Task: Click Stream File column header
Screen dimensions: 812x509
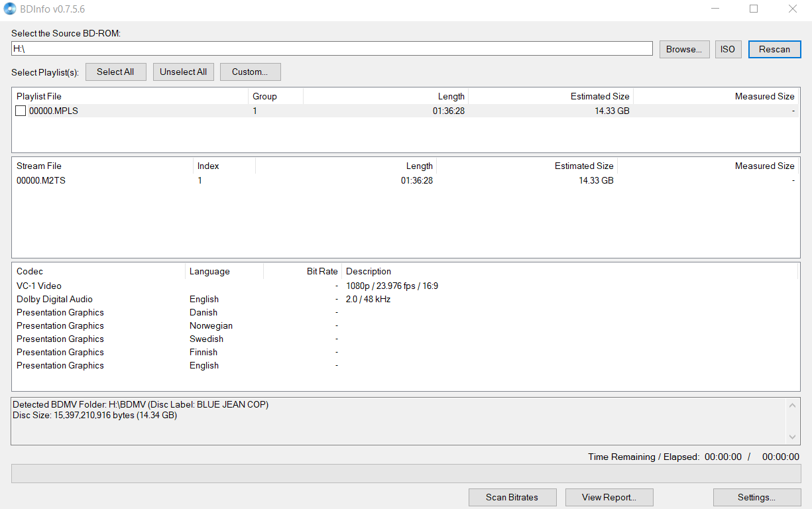Action: point(103,166)
